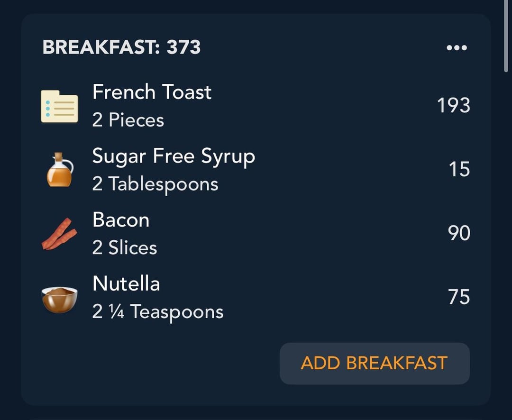The width and height of the screenshot is (512, 420).
Task: Click the 2 Slices serving text
Action: tap(124, 247)
